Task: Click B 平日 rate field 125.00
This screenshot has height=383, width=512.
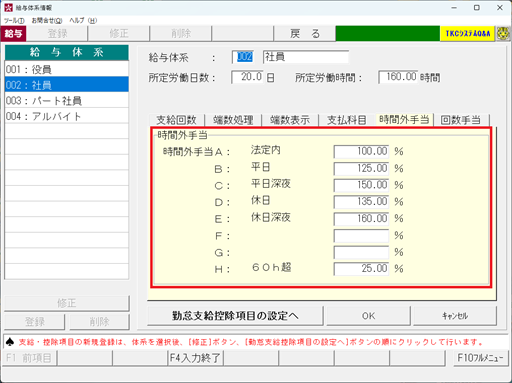Action: (x=361, y=168)
